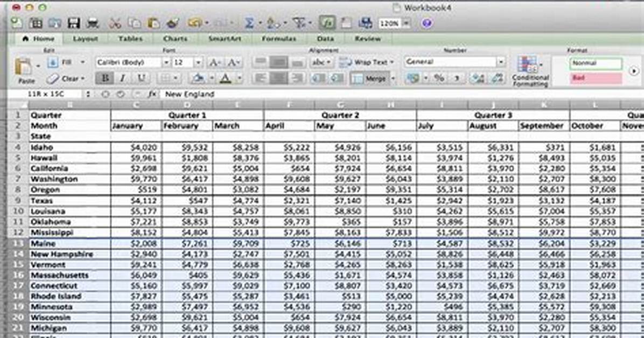Click the Cut scissors icon
The image size is (644, 338).
tap(115, 23)
